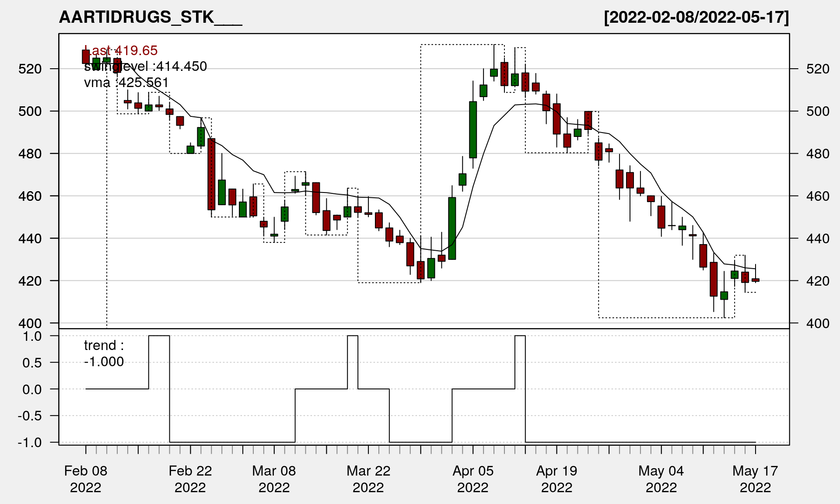Click the May 04 2022 axis label
The height and width of the screenshot is (504, 840).
click(661, 479)
